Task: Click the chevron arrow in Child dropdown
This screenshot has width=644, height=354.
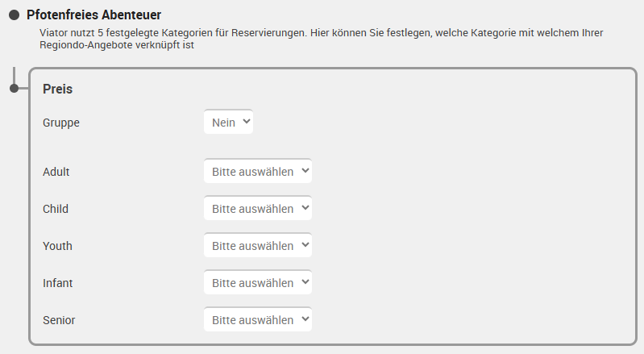Action: [x=305, y=207]
